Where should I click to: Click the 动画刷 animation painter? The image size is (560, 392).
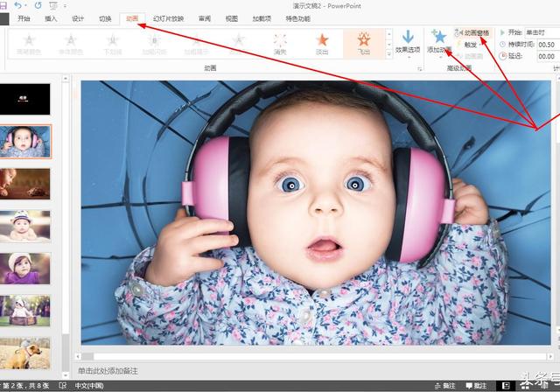[x=469, y=56]
